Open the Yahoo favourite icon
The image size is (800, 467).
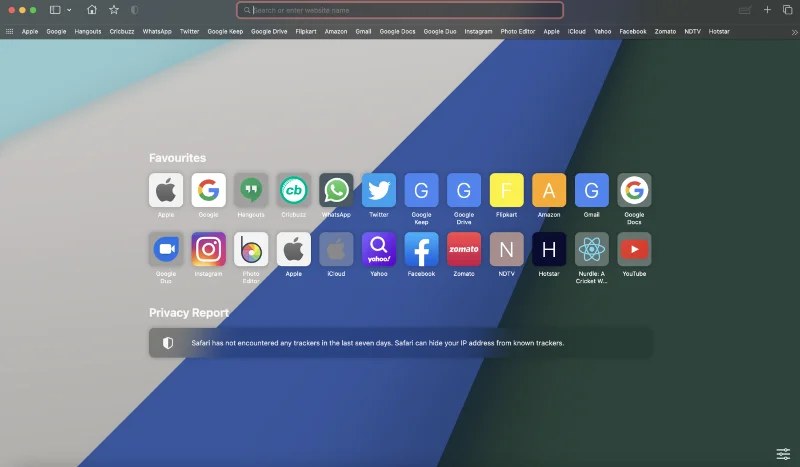(x=379, y=249)
